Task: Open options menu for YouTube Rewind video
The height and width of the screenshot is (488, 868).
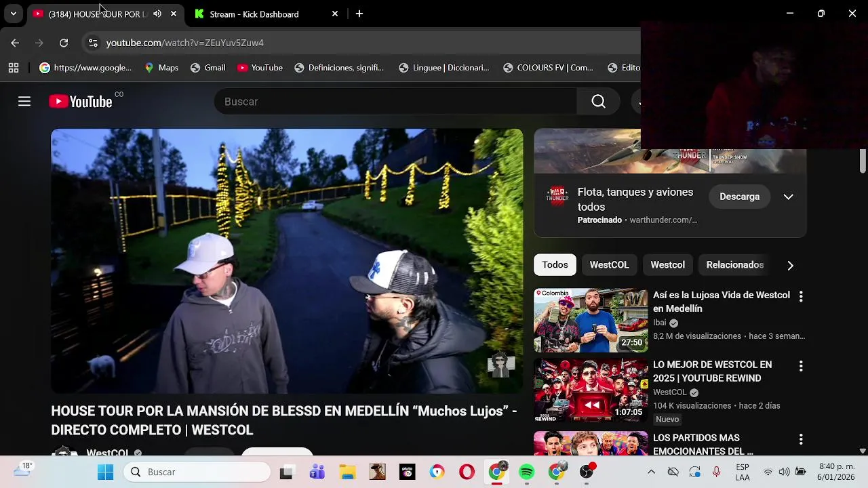Action: point(801,366)
